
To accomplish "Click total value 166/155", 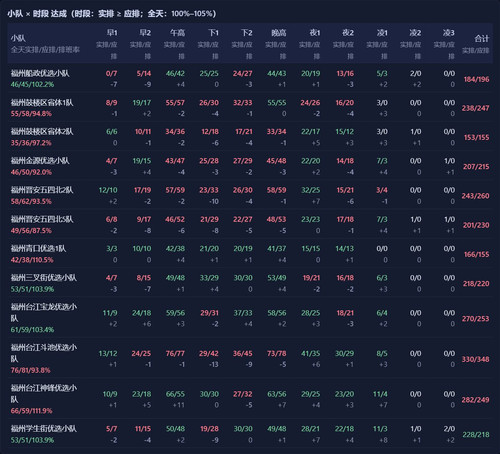I will pos(477,254).
